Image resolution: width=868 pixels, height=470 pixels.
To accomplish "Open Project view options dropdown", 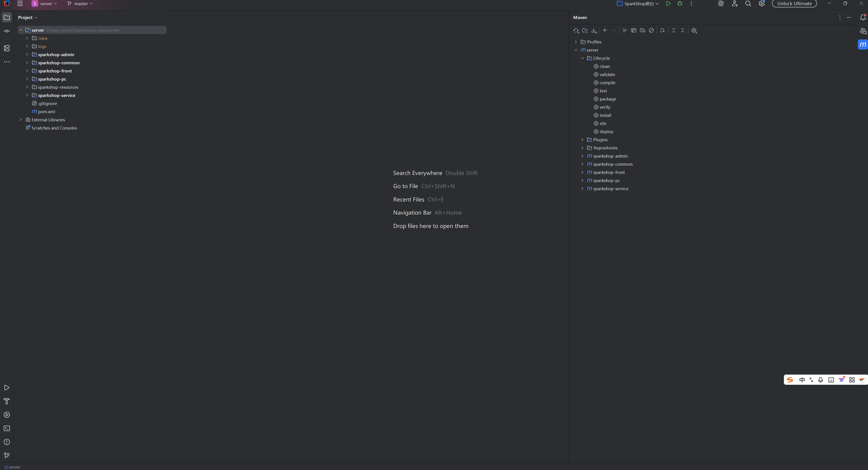I will (28, 17).
